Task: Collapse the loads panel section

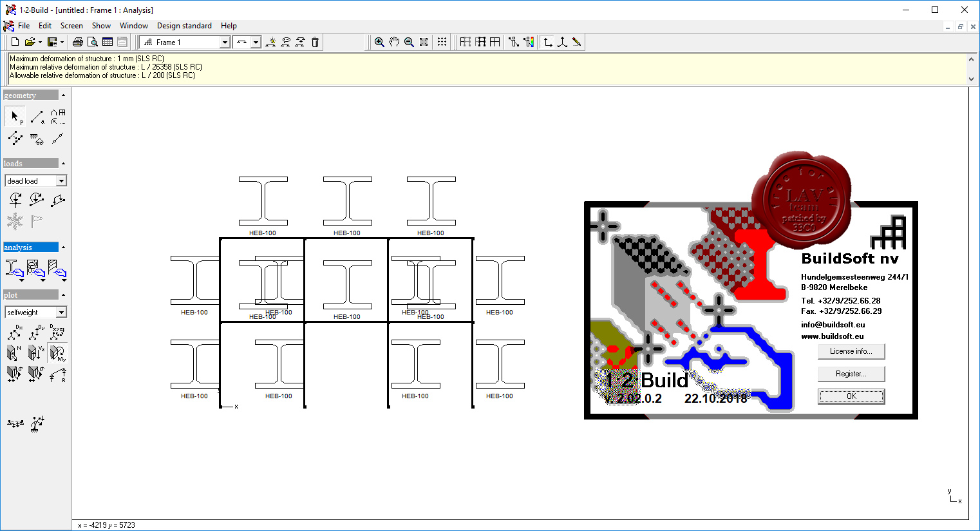Action: click(x=63, y=164)
